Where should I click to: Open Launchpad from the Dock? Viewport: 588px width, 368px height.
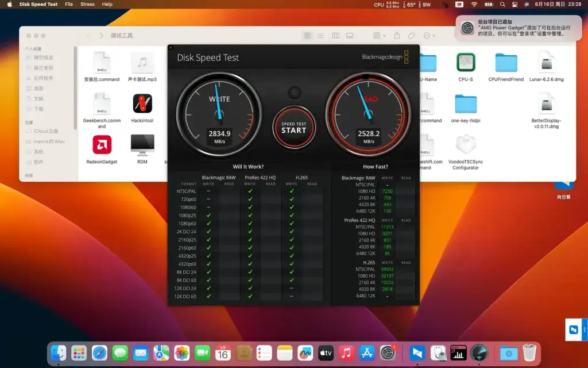(x=79, y=353)
